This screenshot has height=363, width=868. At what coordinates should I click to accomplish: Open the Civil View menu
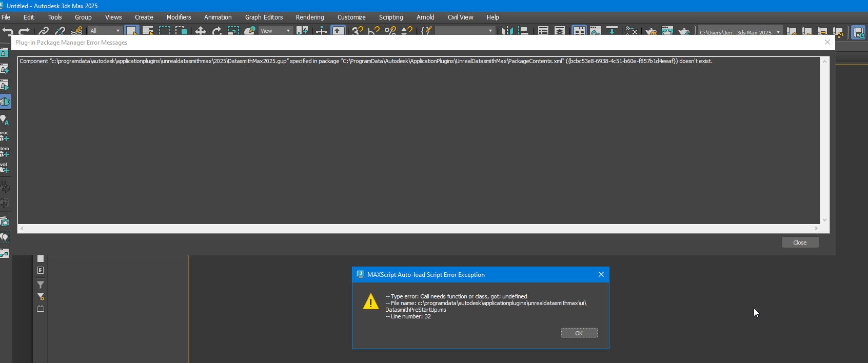[460, 17]
